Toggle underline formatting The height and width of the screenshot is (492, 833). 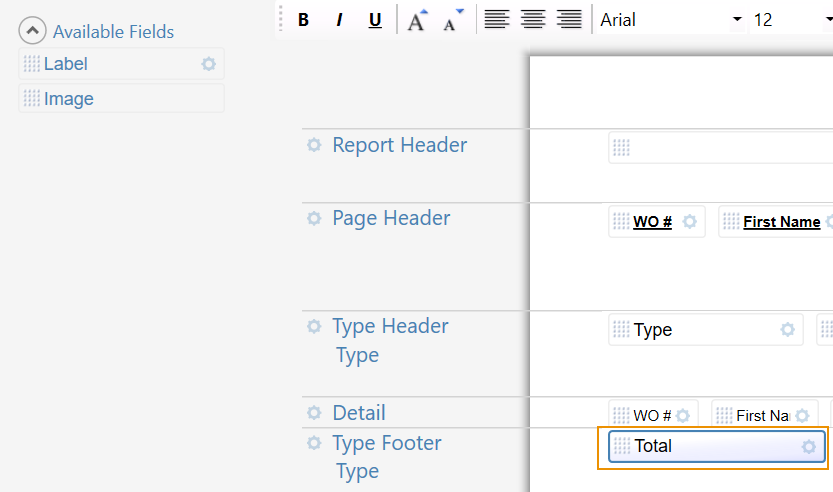coord(375,20)
